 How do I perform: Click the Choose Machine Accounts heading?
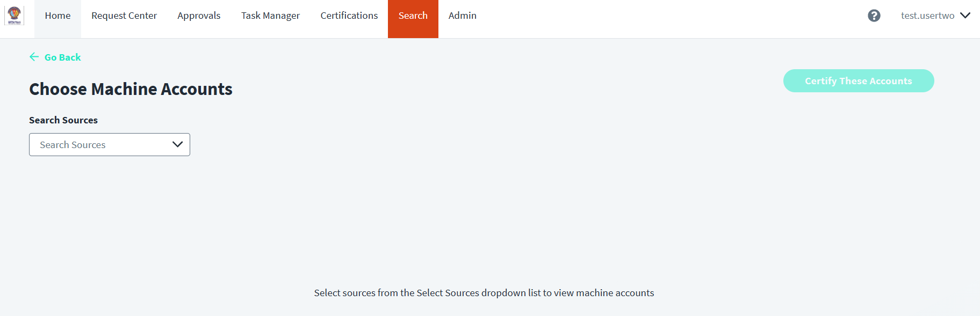[x=131, y=89]
